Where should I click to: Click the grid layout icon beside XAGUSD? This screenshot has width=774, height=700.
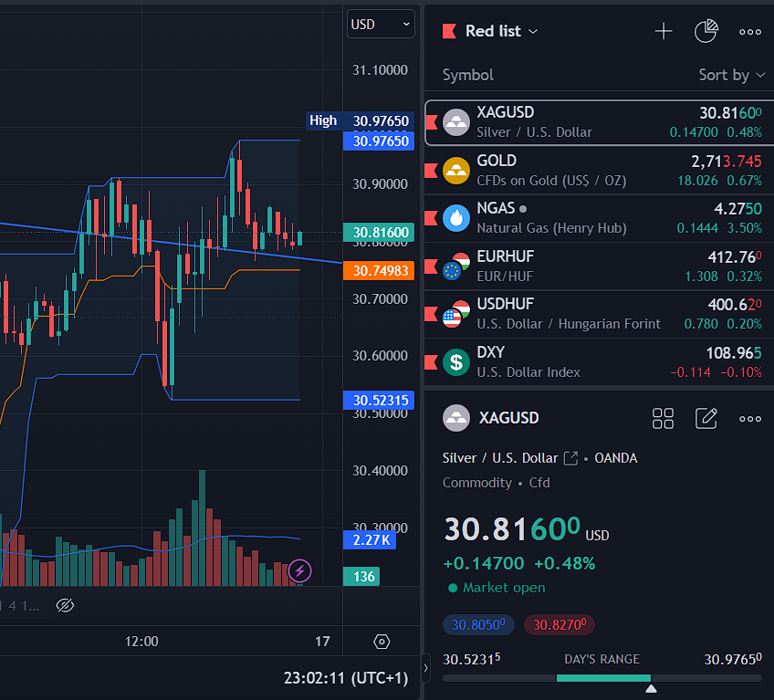click(x=663, y=419)
